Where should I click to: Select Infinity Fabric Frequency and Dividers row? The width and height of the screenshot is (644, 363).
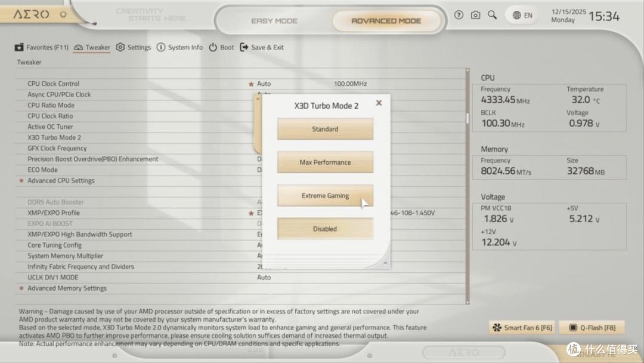point(240,266)
